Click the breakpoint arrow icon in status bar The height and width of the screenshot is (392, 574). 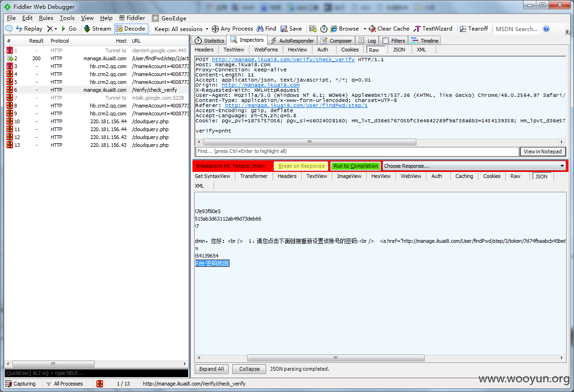[100, 384]
